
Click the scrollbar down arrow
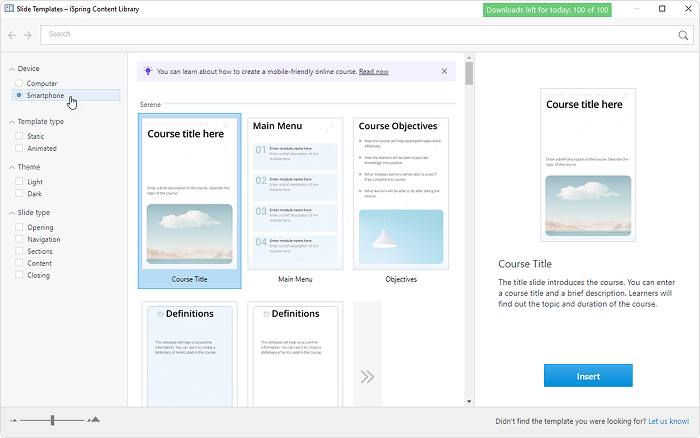469,401
